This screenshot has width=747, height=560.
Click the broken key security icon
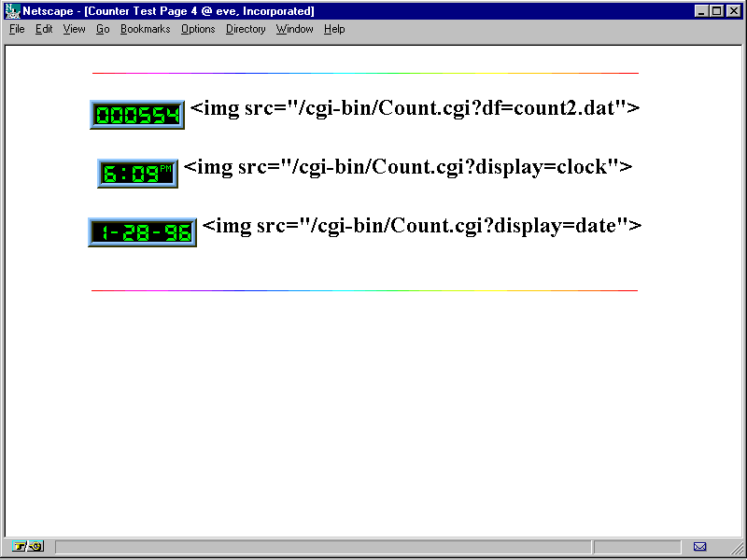(28, 546)
